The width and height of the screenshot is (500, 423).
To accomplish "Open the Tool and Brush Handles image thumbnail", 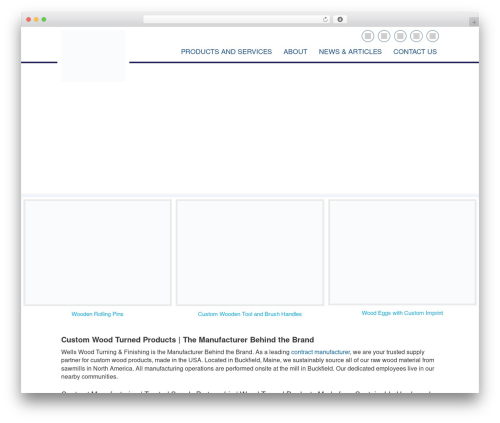I will [250, 252].
